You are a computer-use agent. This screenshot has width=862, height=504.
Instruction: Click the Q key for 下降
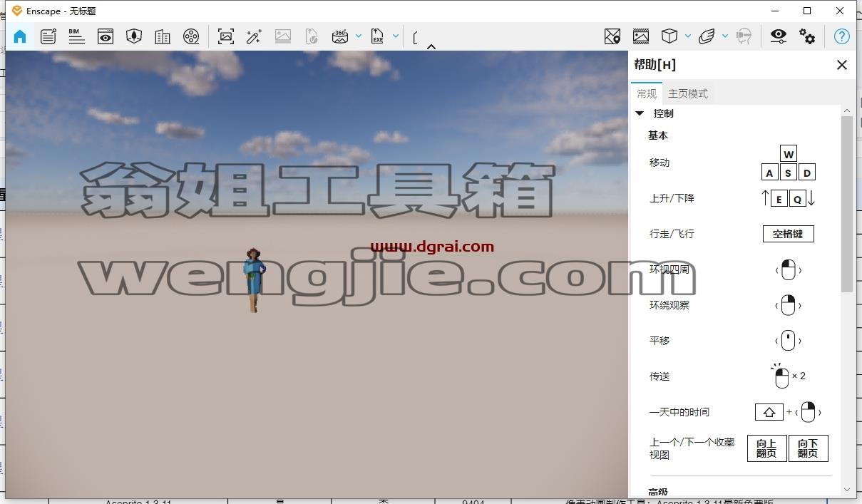point(798,199)
